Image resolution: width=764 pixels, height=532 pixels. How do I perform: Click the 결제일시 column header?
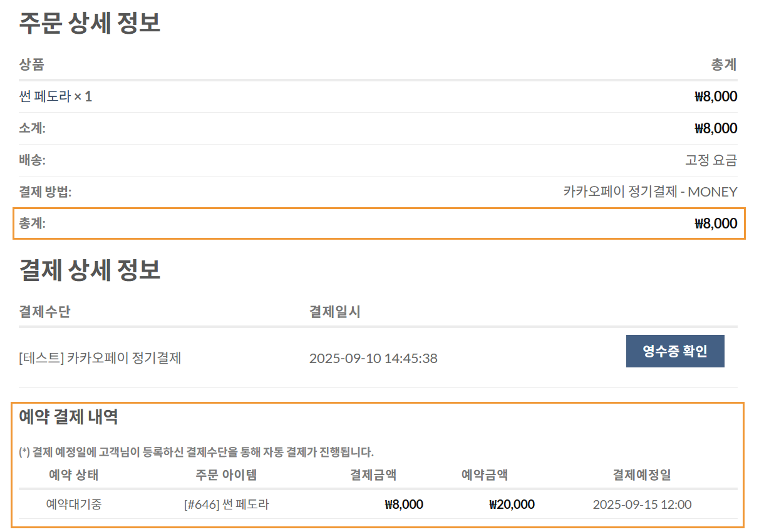(x=335, y=312)
